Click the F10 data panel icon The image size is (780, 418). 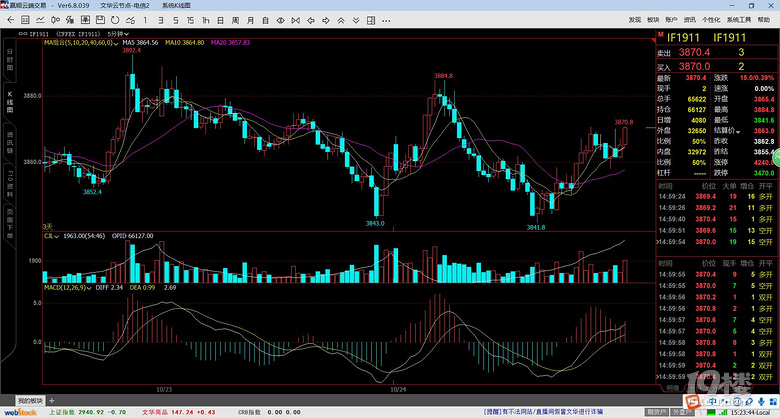(x=85, y=20)
